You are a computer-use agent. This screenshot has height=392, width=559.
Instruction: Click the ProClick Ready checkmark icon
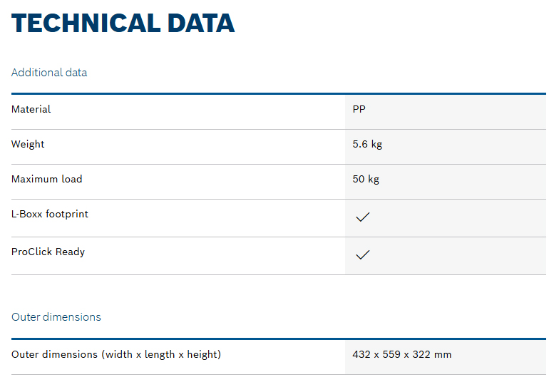(x=362, y=254)
